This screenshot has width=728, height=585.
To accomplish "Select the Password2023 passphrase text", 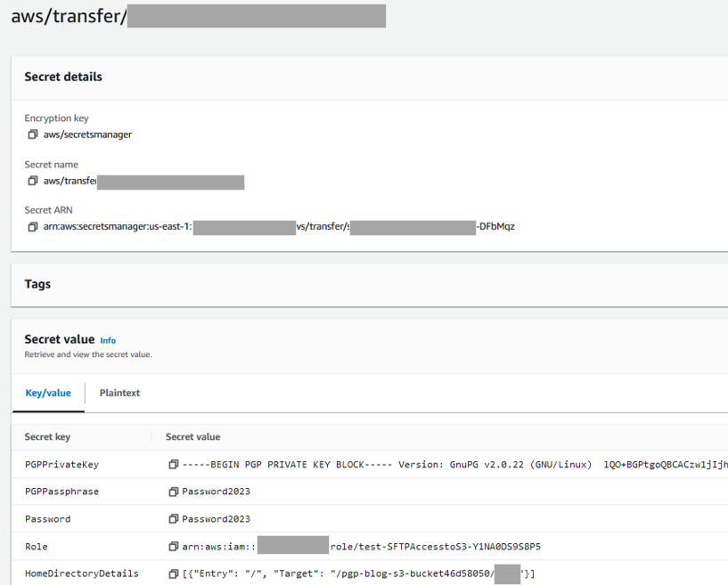I will (x=214, y=491).
